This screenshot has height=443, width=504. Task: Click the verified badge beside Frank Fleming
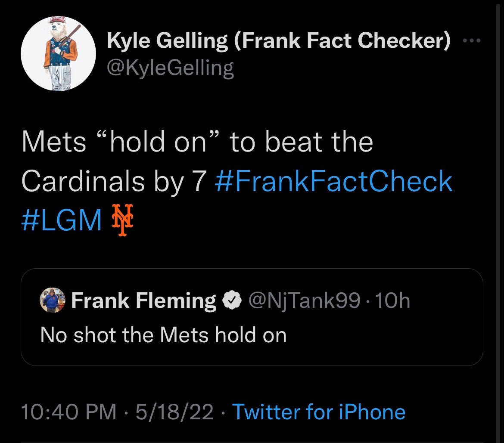pyautogui.click(x=231, y=301)
